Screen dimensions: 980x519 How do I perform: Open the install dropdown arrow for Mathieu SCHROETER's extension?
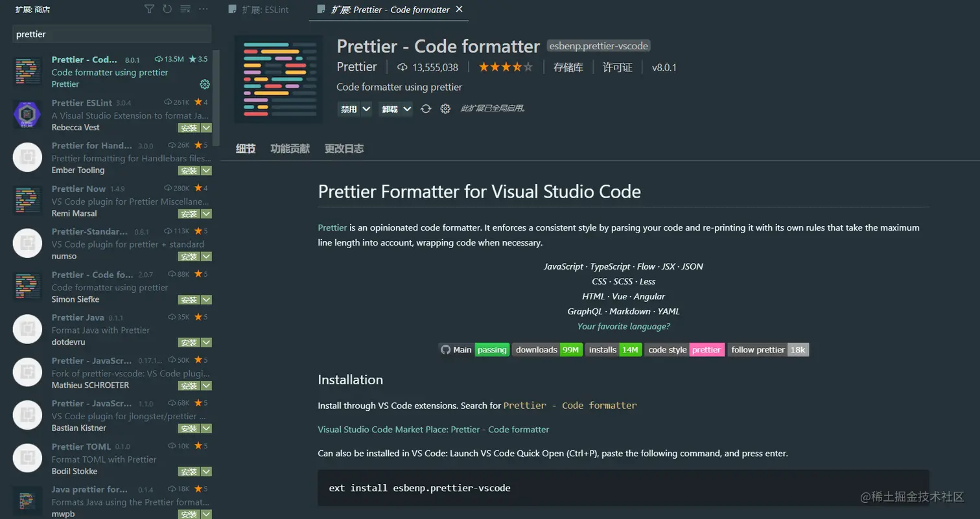click(207, 386)
